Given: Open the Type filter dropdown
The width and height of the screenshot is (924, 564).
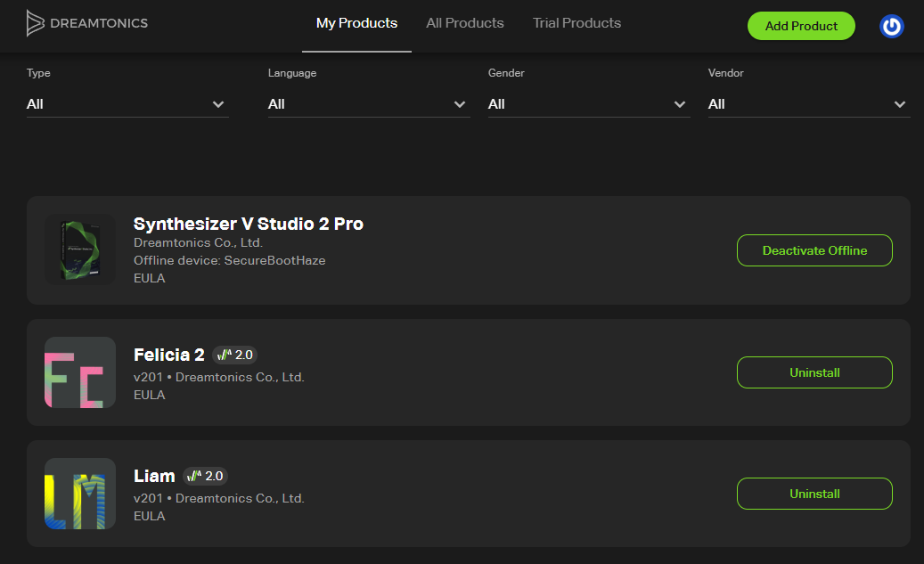Looking at the screenshot, I should point(127,104).
